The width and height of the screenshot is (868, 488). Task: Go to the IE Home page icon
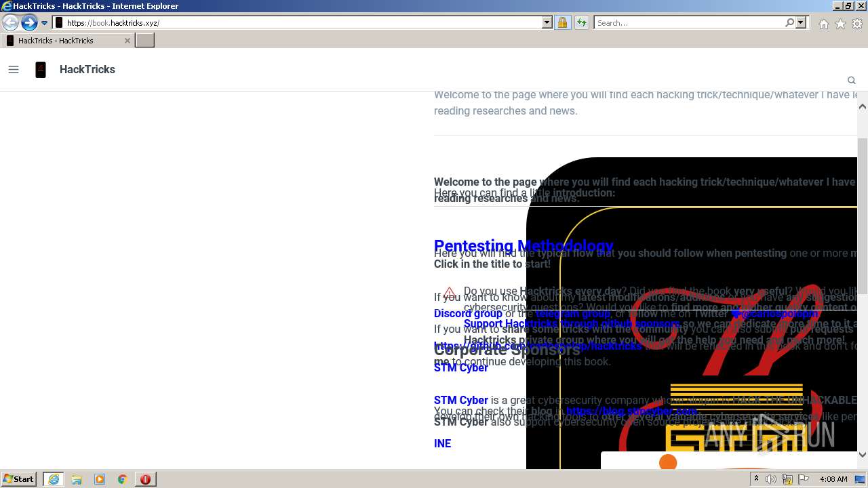tap(823, 24)
